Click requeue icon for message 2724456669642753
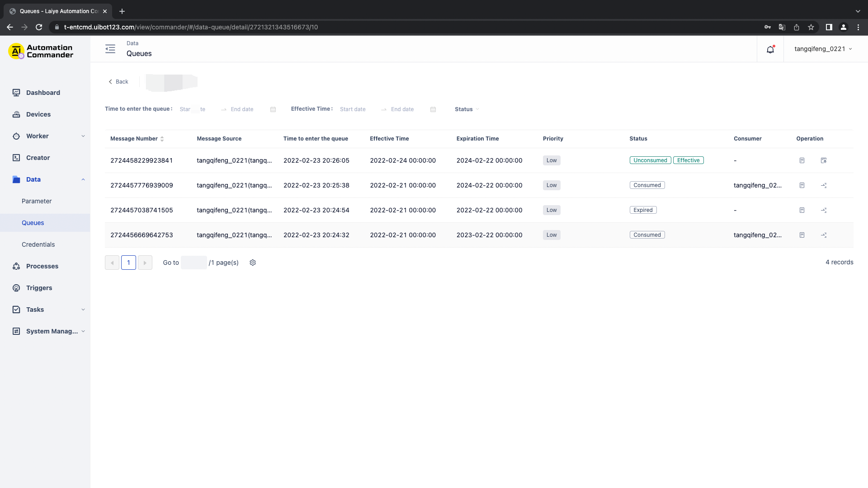The image size is (868, 488). pos(824,235)
